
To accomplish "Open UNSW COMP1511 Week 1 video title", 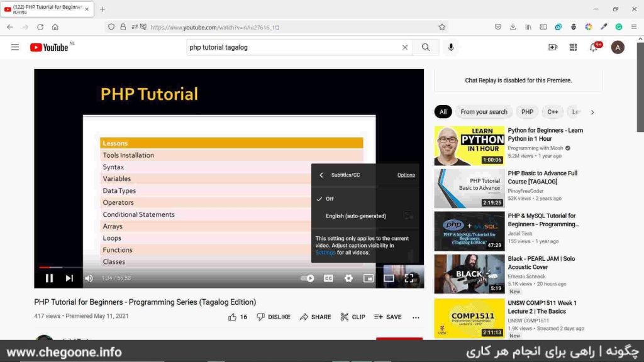I will pyautogui.click(x=542, y=307).
